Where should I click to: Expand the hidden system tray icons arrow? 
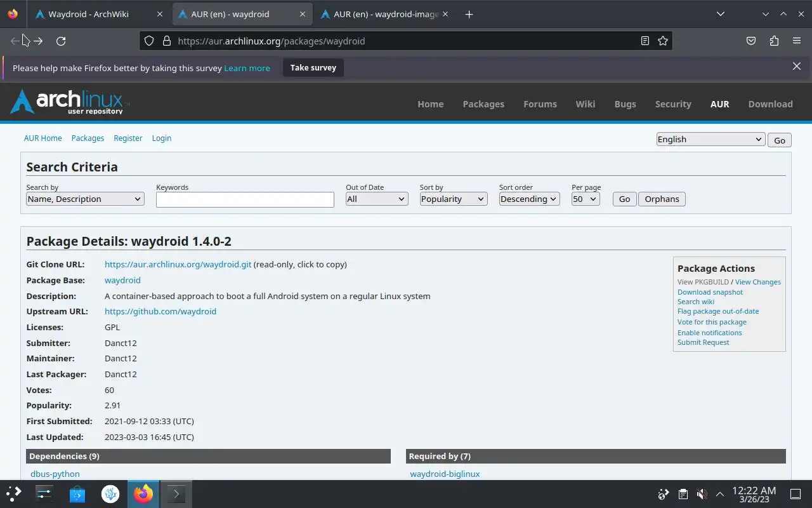719,494
